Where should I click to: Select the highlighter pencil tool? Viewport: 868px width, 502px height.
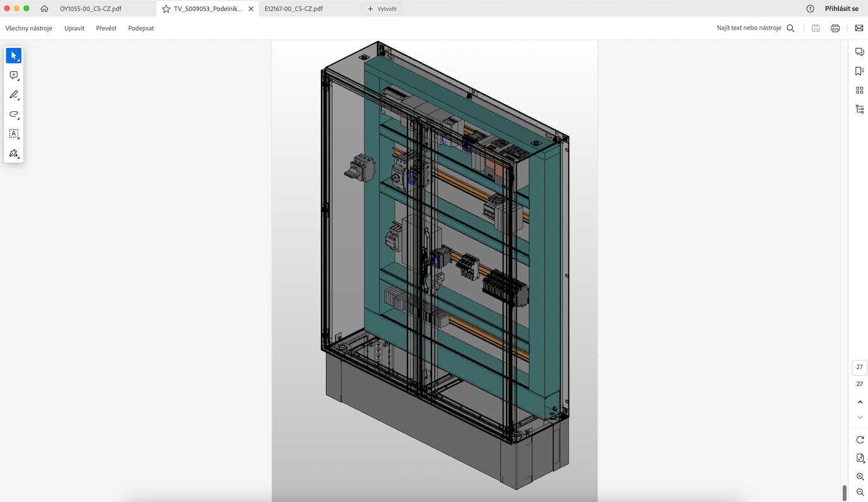13,95
